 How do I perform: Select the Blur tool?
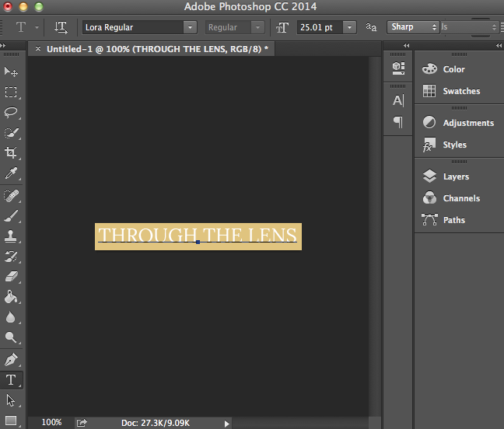pyautogui.click(x=11, y=317)
